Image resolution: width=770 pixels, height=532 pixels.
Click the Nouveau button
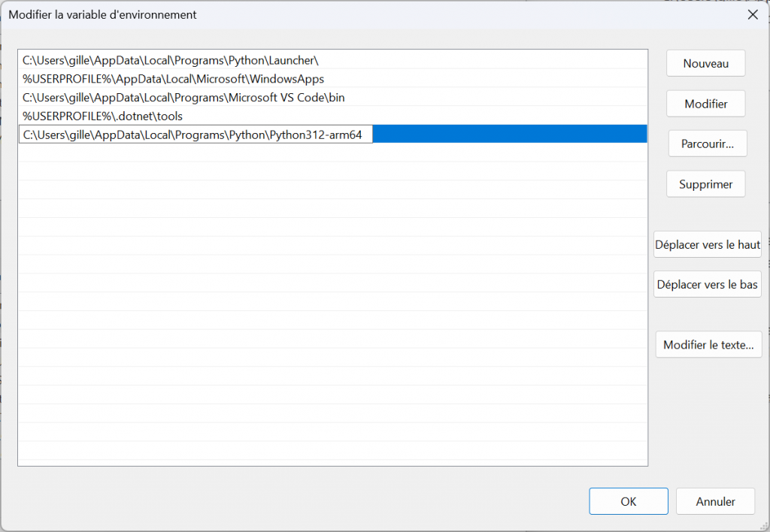pyautogui.click(x=705, y=64)
